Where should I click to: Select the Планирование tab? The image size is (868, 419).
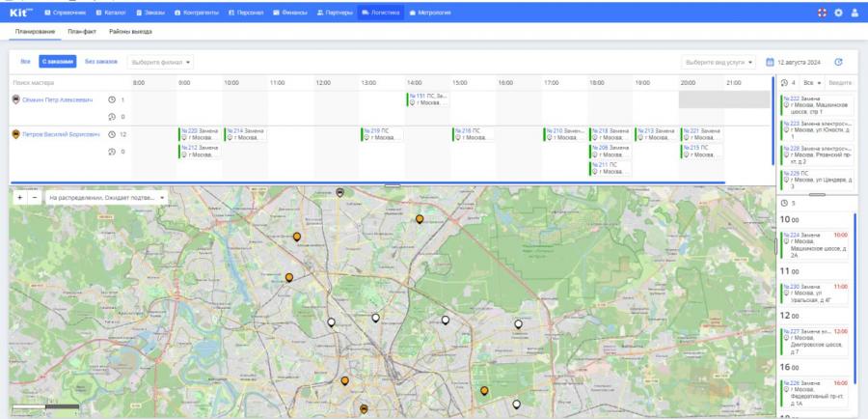coord(35,32)
